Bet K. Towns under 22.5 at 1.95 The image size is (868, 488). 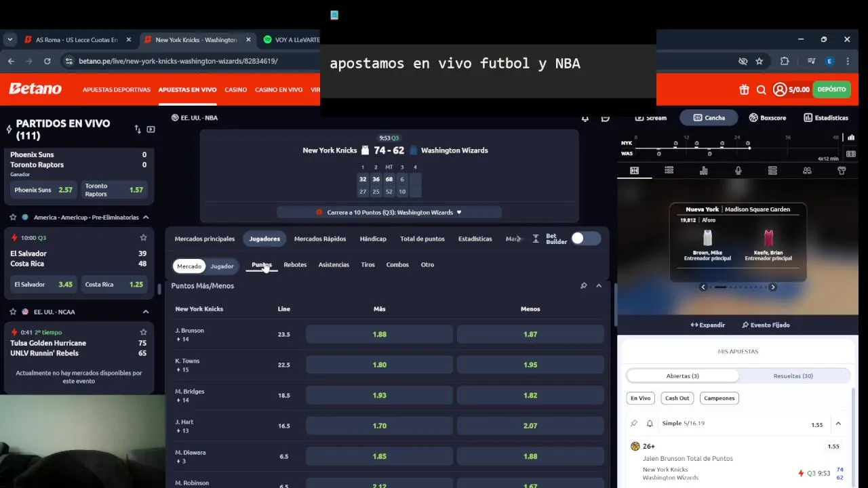(530, 365)
